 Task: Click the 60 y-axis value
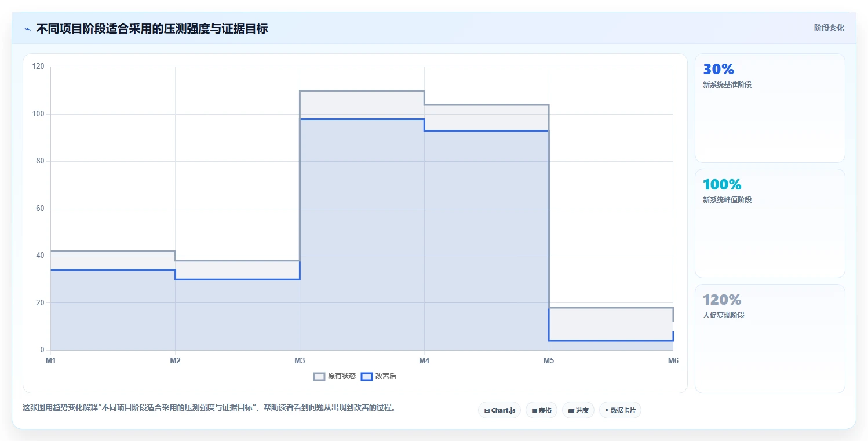[x=41, y=209]
